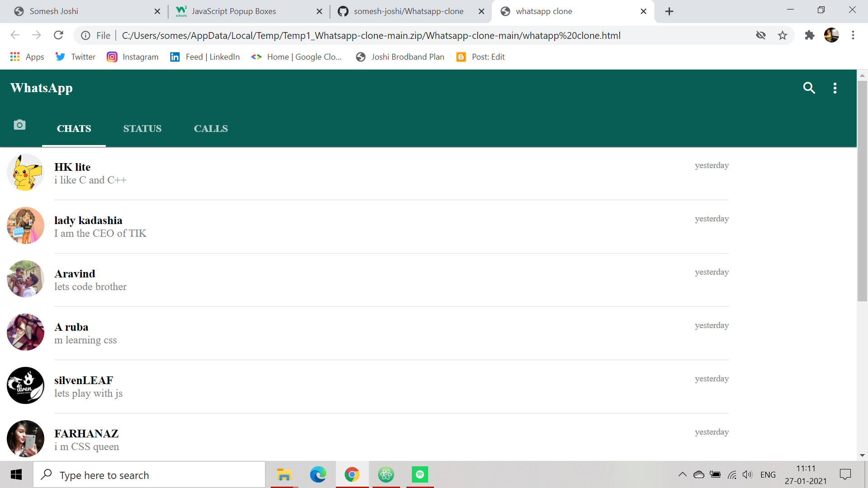Image resolution: width=868 pixels, height=488 pixels.
Task: Click message 'i m CSS queen'
Action: 87,446
